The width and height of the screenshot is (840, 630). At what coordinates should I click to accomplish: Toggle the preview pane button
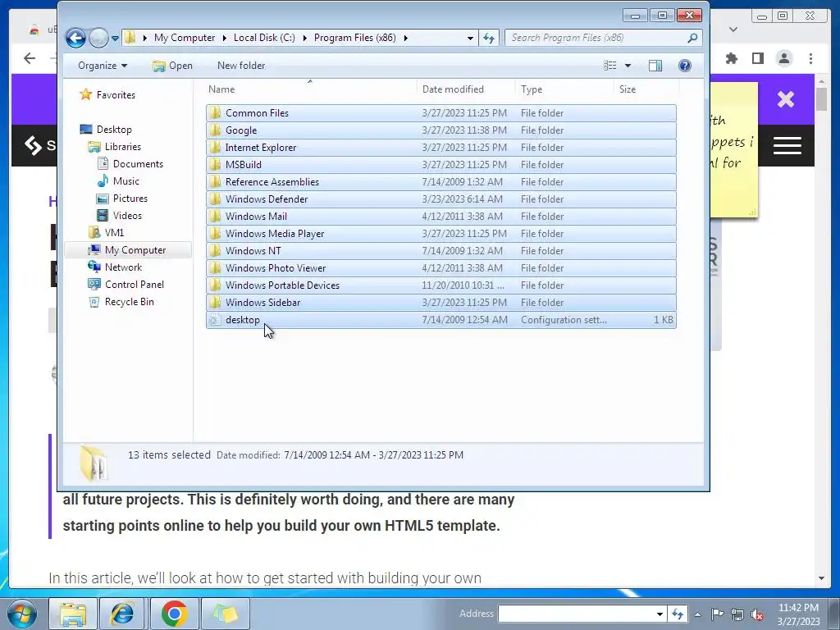click(655, 66)
